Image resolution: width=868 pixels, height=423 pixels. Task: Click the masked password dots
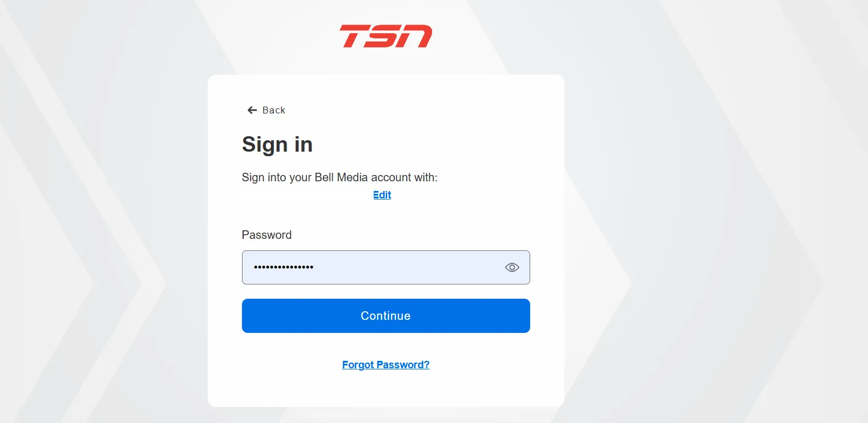284,267
